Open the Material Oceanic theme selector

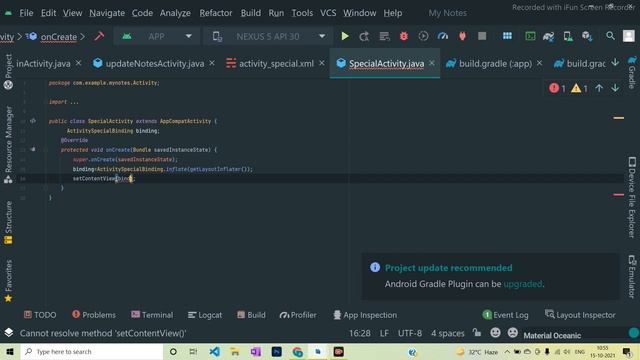point(552,336)
